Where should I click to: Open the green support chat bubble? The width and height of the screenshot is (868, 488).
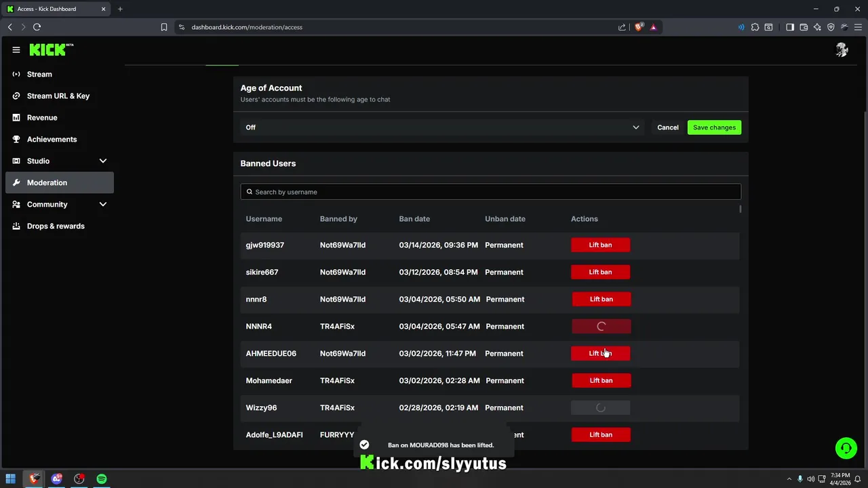[x=846, y=448]
